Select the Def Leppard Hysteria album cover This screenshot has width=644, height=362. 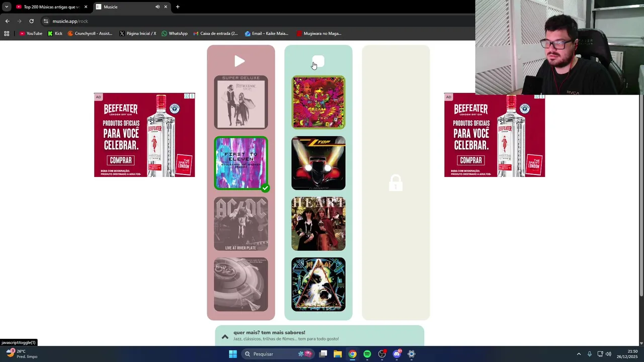[x=318, y=285]
